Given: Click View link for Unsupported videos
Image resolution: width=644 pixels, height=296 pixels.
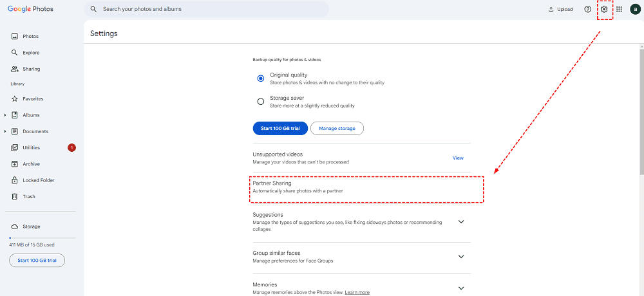Looking at the screenshot, I should coord(458,158).
